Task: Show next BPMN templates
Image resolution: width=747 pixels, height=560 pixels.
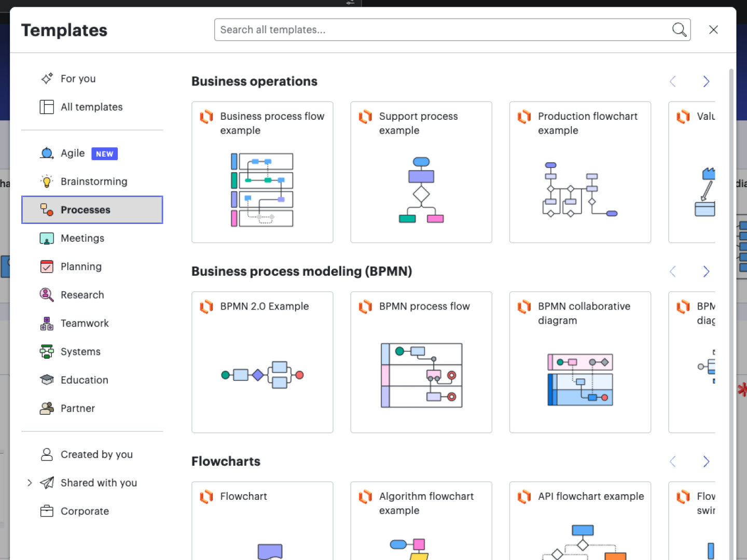Action: 706,272
